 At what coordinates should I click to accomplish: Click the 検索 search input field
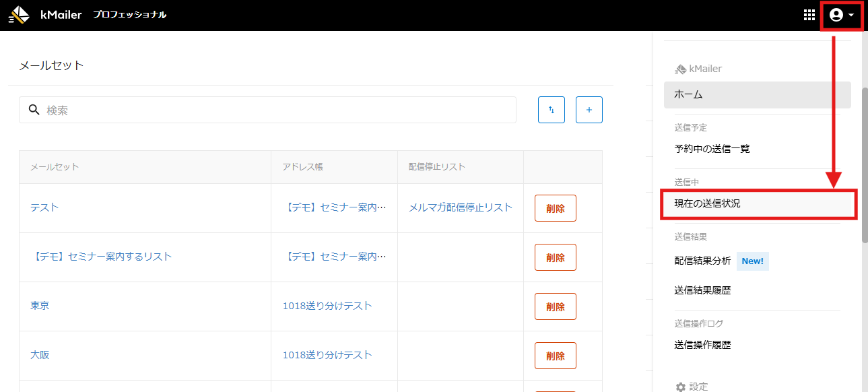267,110
